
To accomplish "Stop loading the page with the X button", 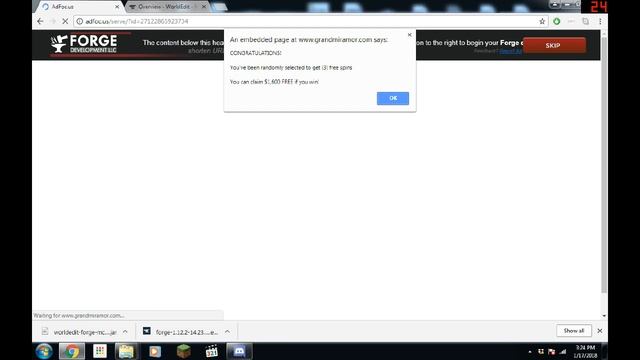I will (x=65, y=21).
